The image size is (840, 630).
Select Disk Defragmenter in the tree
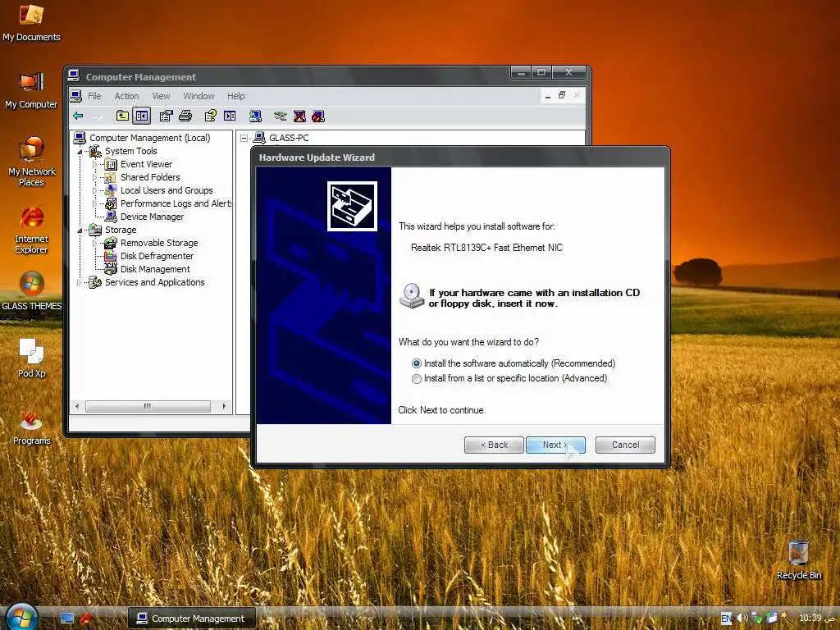[x=157, y=256]
